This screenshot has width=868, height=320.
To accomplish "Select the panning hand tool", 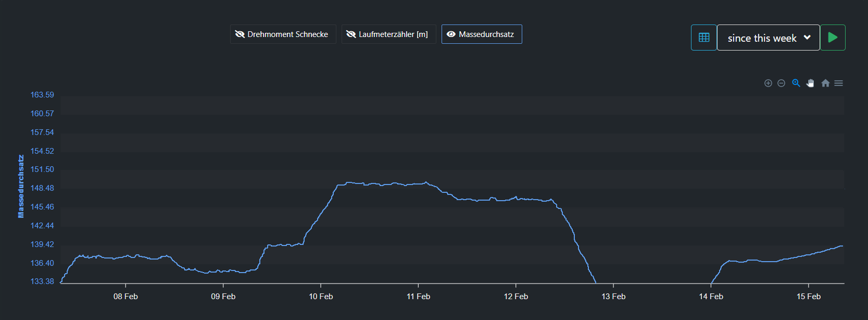I will 810,83.
